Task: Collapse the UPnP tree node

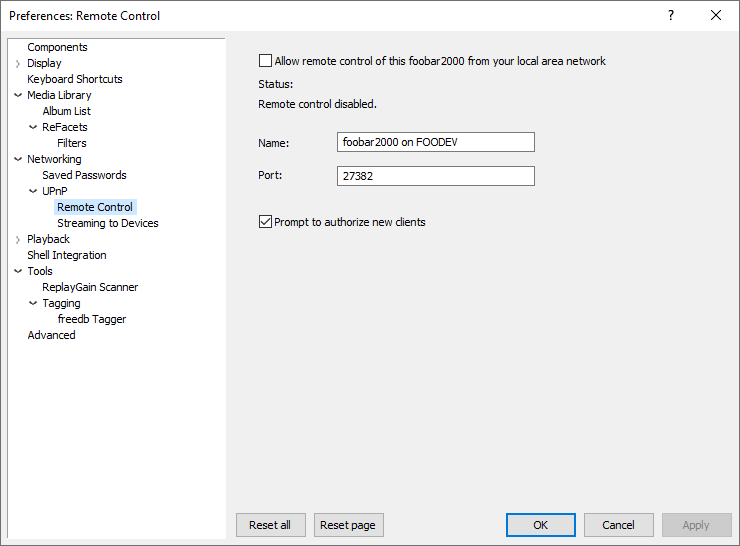Action: [x=33, y=192]
